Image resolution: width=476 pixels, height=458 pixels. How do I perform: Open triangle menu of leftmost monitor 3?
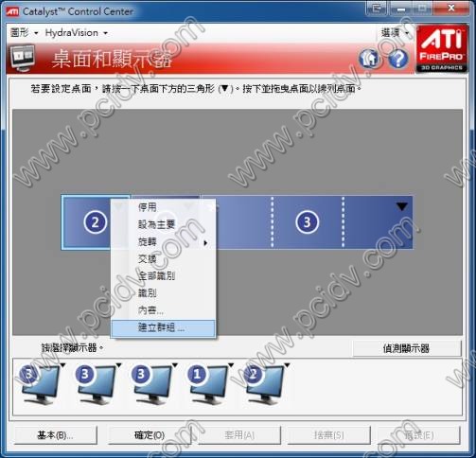pos(62,365)
